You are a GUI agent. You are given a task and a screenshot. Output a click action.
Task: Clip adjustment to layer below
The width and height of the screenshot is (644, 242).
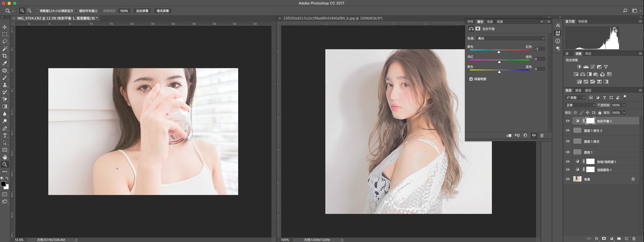point(509,135)
